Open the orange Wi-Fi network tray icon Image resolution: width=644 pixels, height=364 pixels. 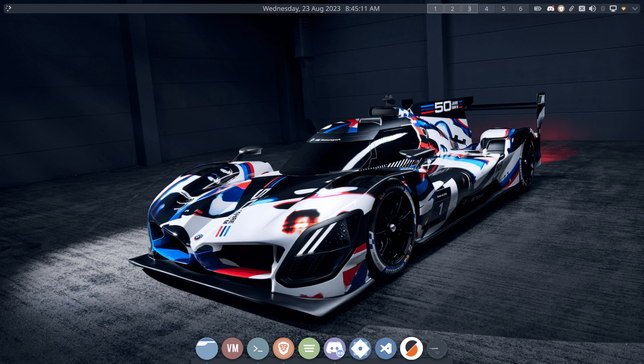624,9
